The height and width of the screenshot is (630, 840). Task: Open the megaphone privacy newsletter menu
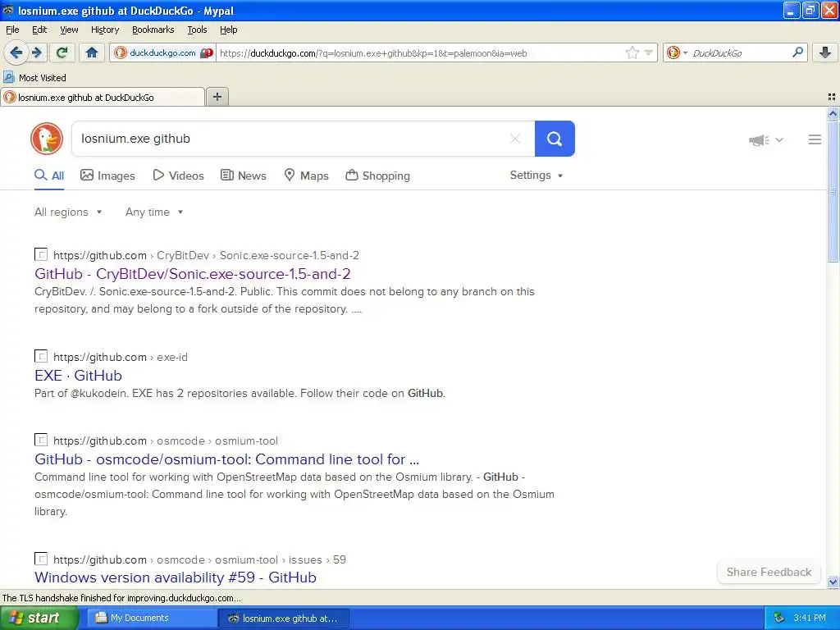pos(765,139)
